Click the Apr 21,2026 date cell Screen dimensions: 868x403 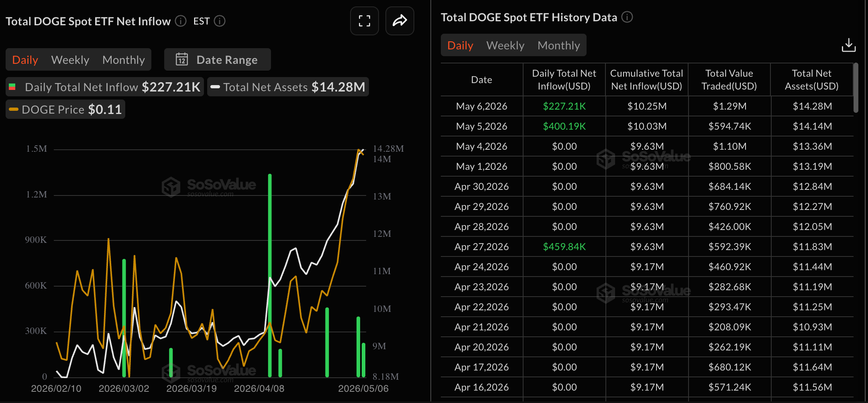pyautogui.click(x=481, y=327)
